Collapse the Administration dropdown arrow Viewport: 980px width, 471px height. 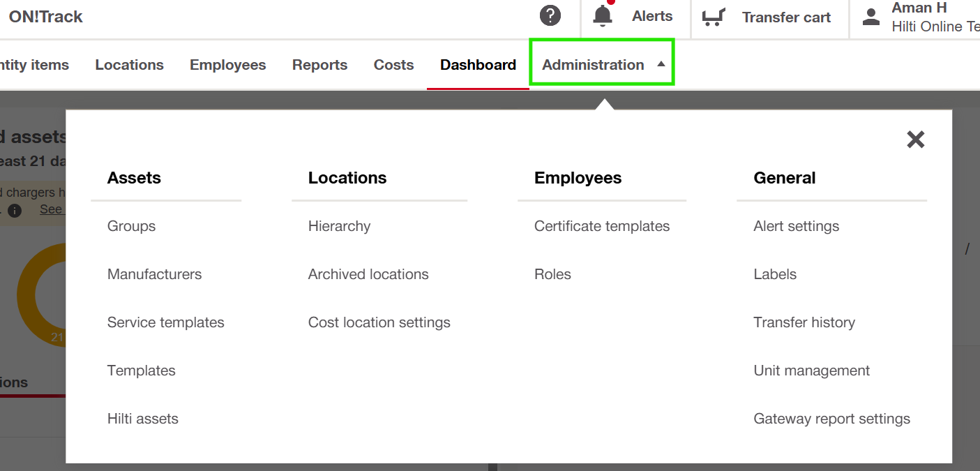click(x=661, y=64)
